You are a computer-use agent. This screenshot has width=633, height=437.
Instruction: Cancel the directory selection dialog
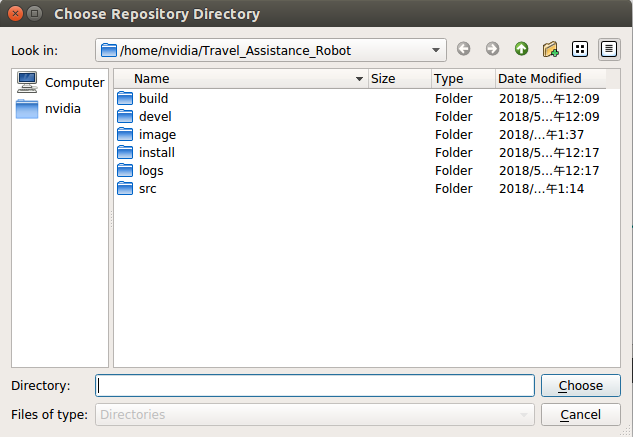pos(580,414)
